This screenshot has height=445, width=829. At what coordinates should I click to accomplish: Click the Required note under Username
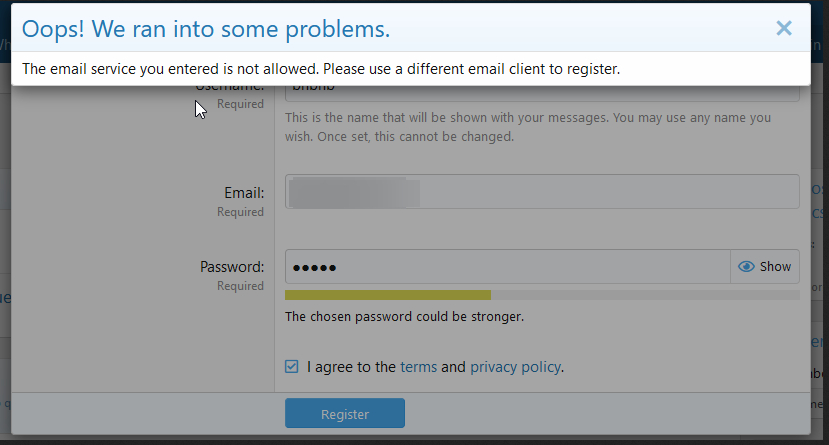[x=240, y=104]
